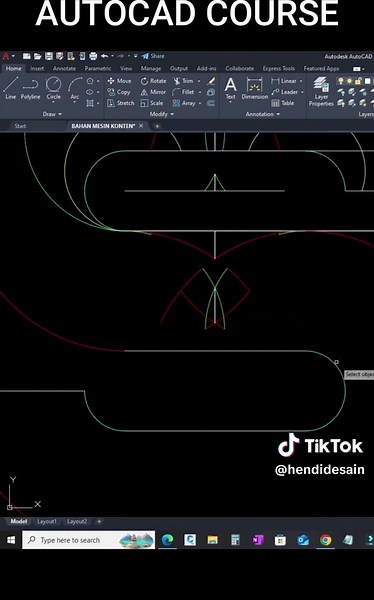Activate the Fillet command
The image size is (374, 600).
click(183, 92)
